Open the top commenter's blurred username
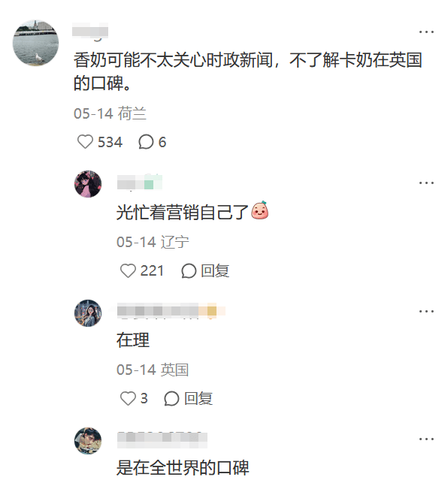The height and width of the screenshot is (486, 448). tap(90, 31)
